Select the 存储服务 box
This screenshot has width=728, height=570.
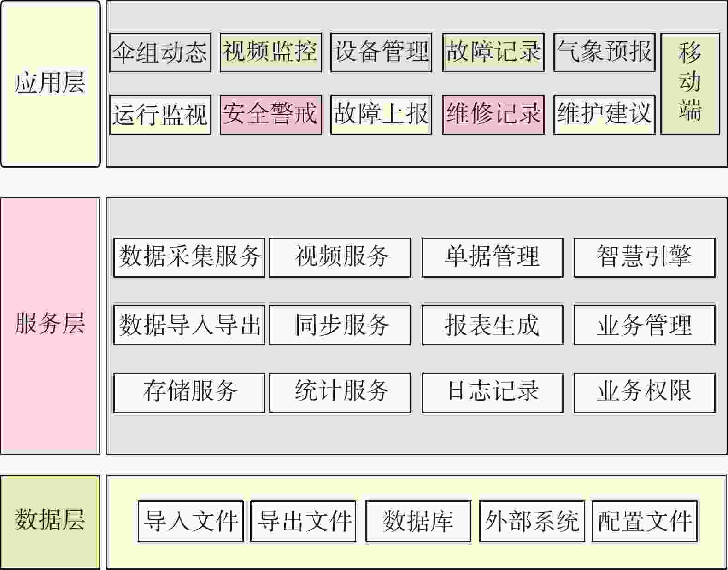coord(189,393)
